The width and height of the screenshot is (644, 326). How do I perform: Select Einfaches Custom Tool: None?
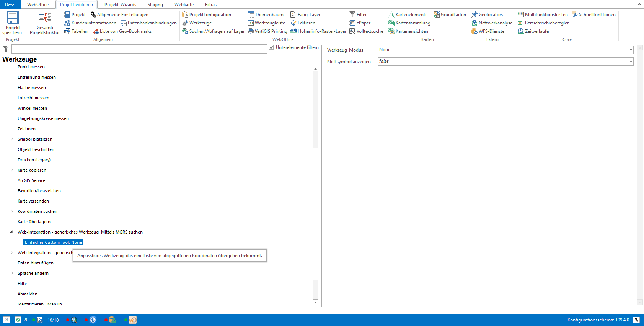(x=53, y=242)
